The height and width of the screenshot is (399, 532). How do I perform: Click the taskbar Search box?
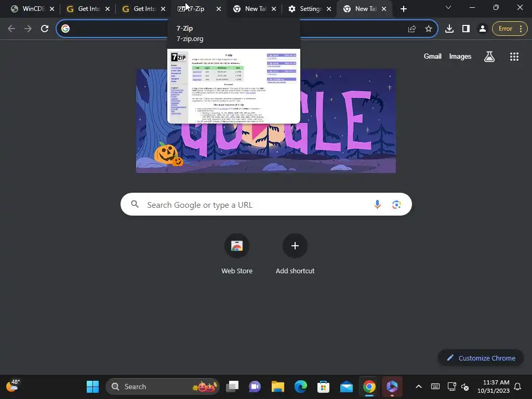[163, 387]
